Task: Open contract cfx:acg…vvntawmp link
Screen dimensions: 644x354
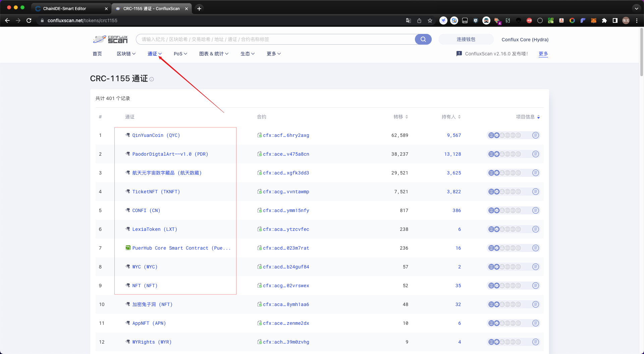Action: pyautogui.click(x=286, y=192)
